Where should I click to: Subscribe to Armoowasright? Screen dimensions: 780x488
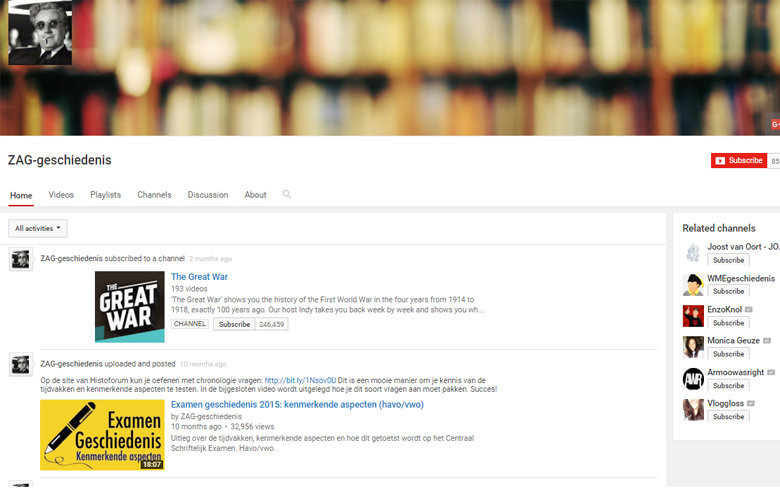(x=728, y=386)
